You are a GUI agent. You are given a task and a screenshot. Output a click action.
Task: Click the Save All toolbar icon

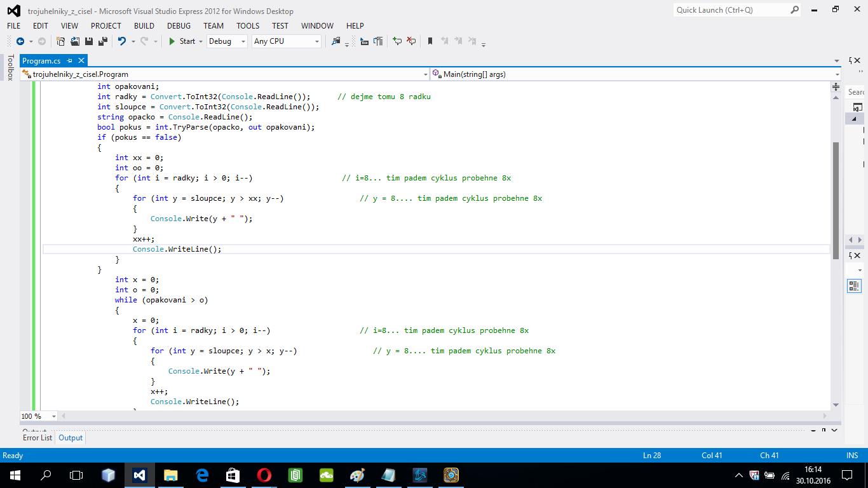pyautogui.click(x=102, y=41)
